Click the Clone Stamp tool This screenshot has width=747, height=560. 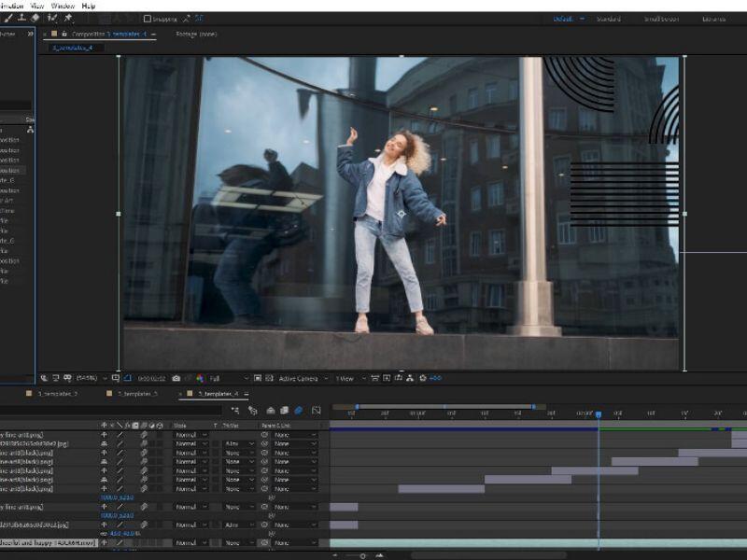tap(20, 18)
